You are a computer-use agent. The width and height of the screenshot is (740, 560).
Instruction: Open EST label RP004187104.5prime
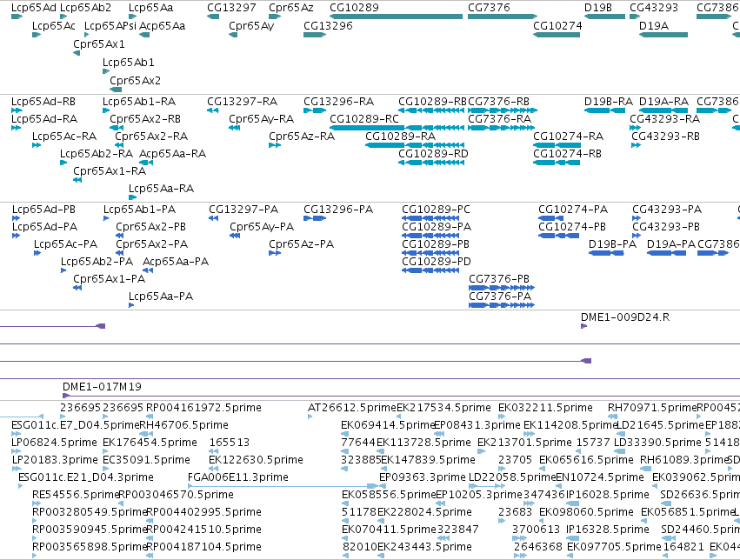[x=203, y=547]
